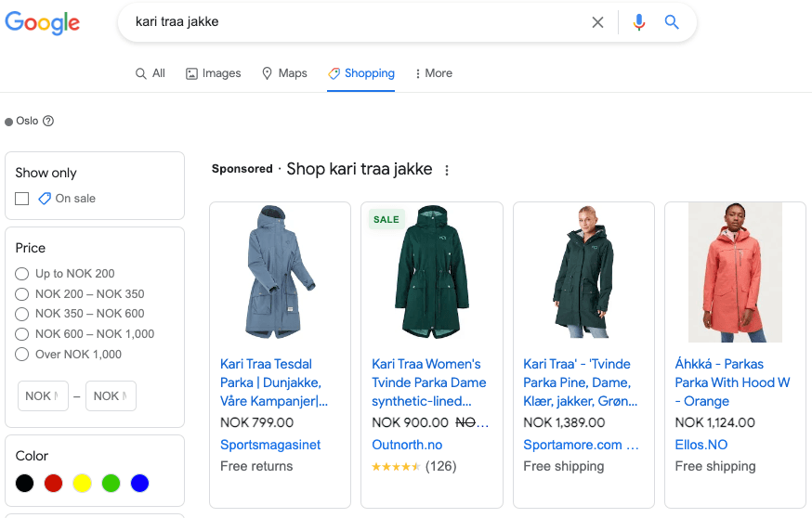Screen dimensions: 812x518
Task: Submit search using magnifier icon
Action: (x=672, y=22)
